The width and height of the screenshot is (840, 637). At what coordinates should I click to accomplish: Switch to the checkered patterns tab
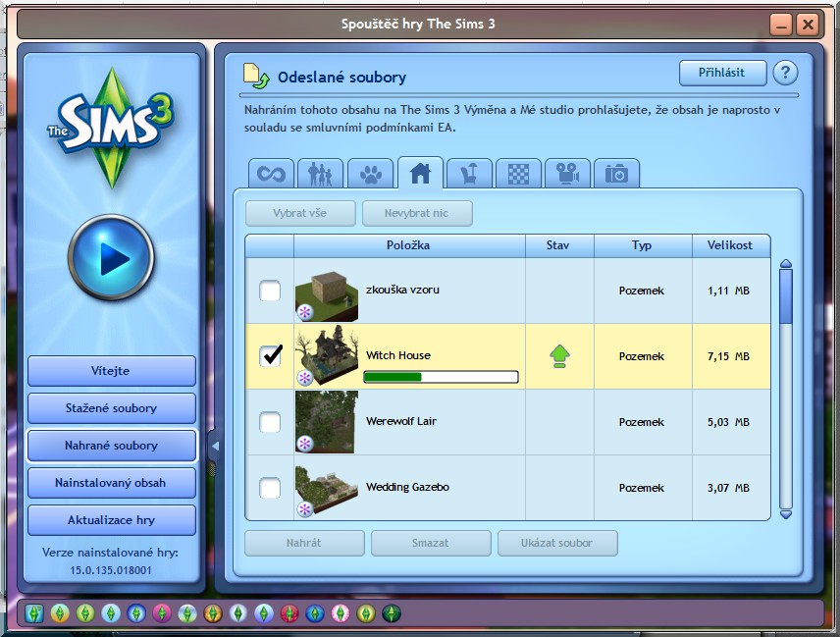[518, 173]
